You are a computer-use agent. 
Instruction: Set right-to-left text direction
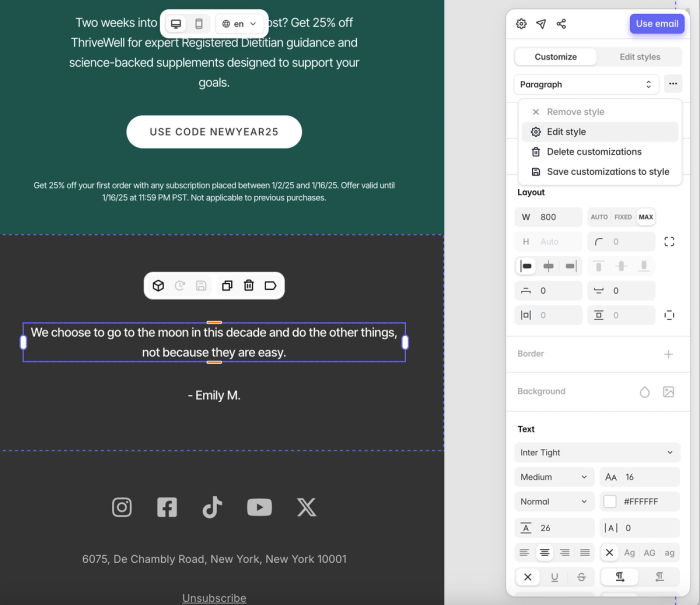[659, 577]
